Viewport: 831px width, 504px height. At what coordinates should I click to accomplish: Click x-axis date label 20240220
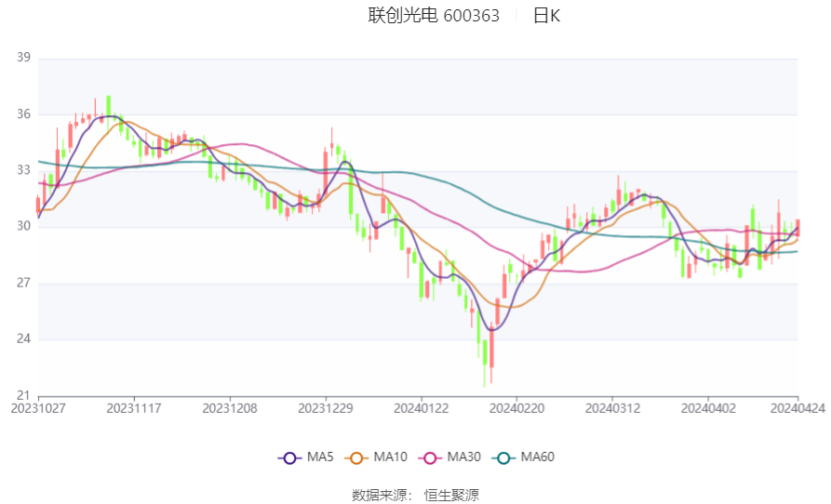click(516, 409)
